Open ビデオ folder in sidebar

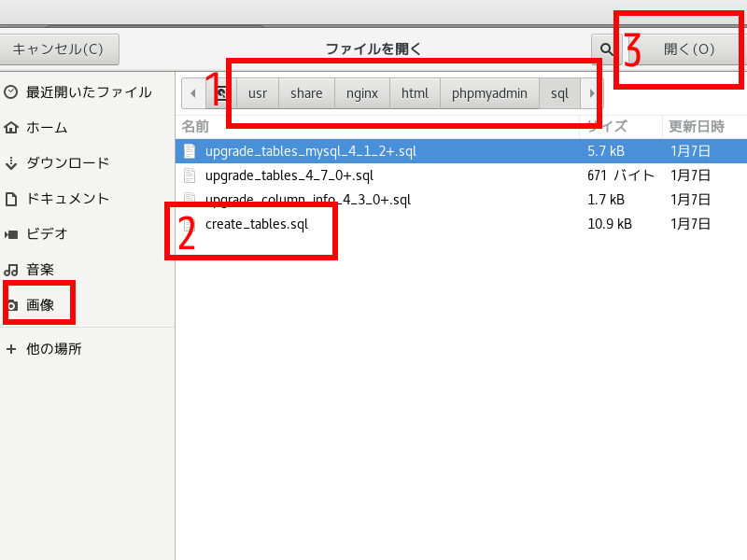(47, 234)
